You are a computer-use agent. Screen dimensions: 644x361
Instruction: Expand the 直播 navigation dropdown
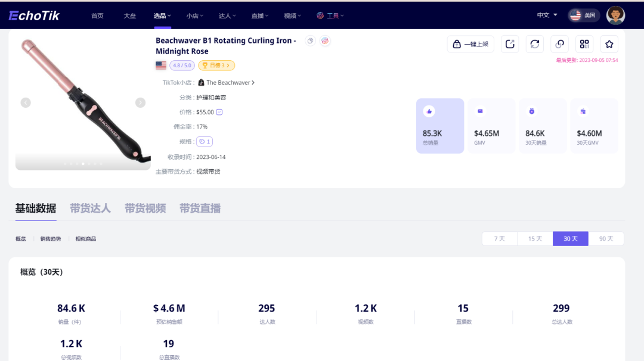(x=259, y=15)
